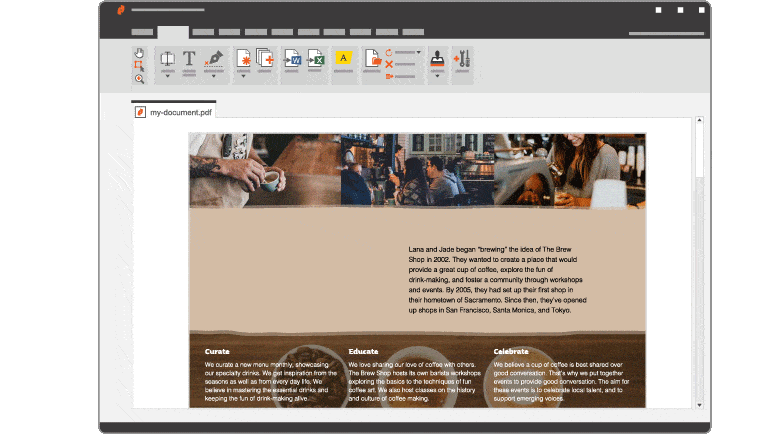This screenshot has width=762, height=434.
Task: Click the scrollbar down arrow
Action: (699, 405)
